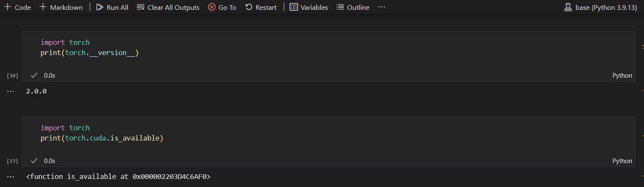Clear All Outputs in notebook
Screen dimensions: 644x187
click(x=168, y=7)
